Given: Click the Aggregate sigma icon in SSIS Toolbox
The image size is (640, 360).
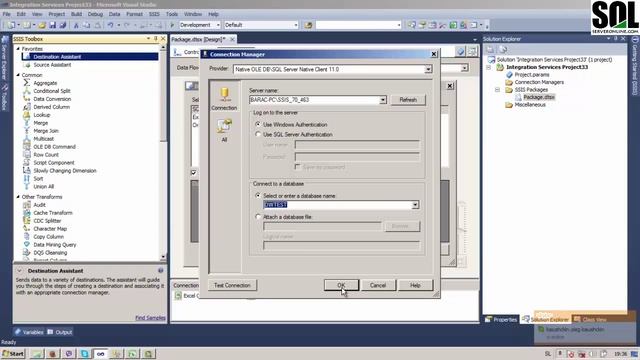Looking at the screenshot, I should [x=27, y=83].
